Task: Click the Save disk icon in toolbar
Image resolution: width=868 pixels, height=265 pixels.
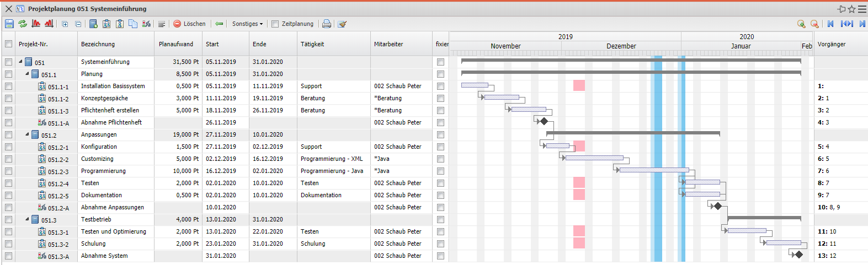Action: (x=9, y=24)
